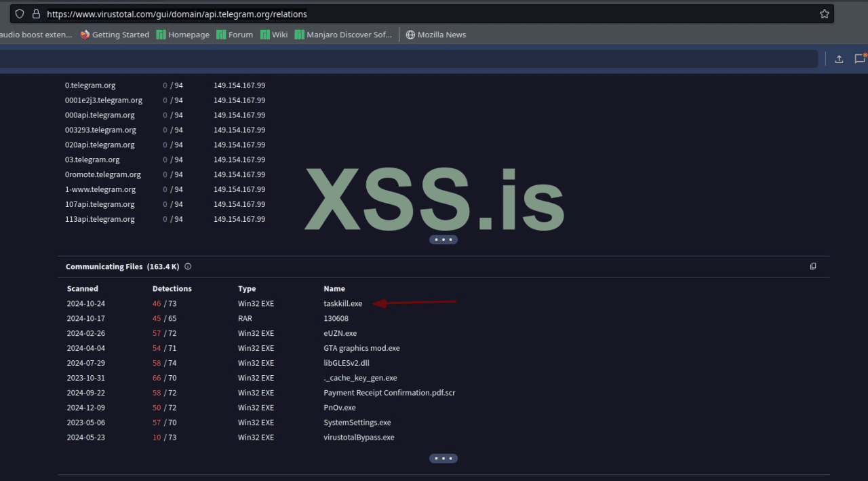Click scan date 2024-12-09

click(x=86, y=408)
